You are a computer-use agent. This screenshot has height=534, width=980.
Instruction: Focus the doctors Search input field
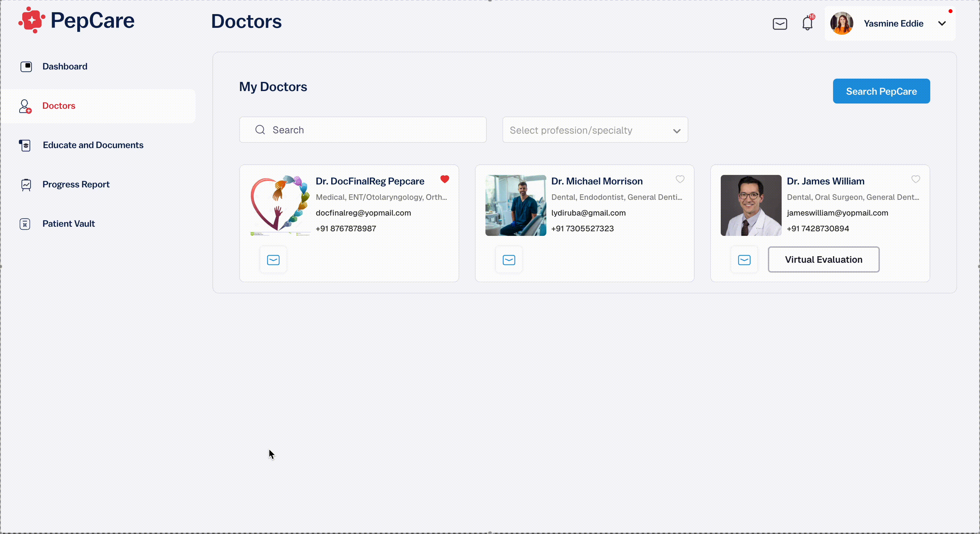[363, 130]
